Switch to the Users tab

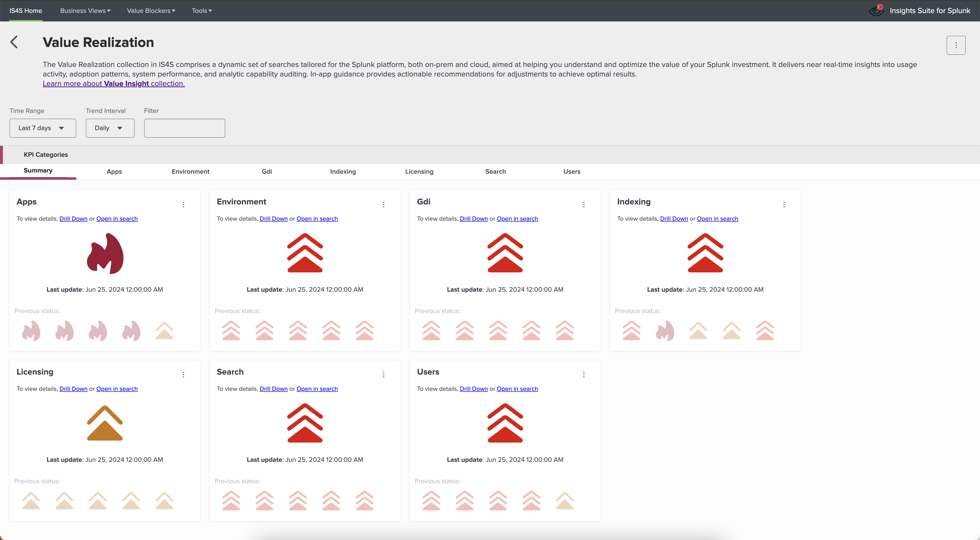572,172
